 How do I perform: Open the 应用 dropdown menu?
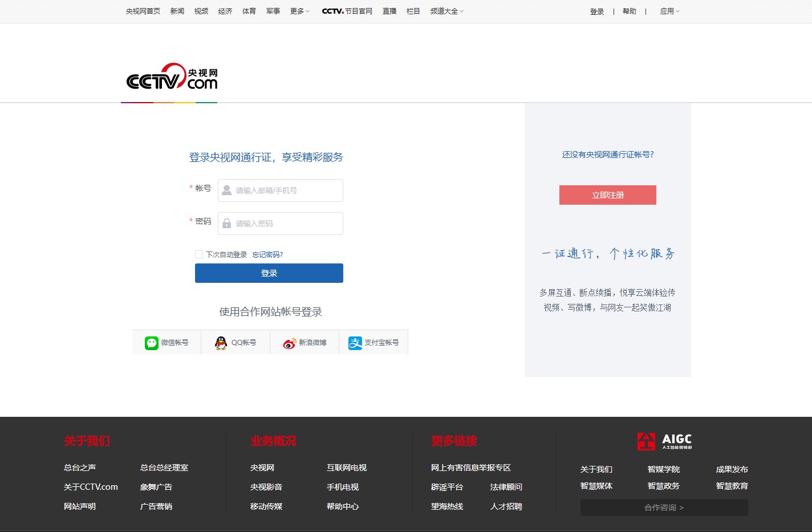[x=669, y=11]
